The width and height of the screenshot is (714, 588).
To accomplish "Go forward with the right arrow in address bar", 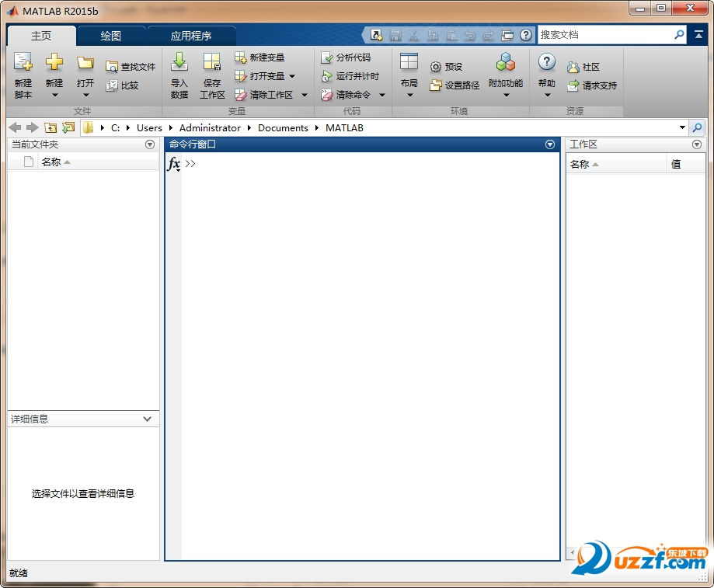I will (33, 128).
